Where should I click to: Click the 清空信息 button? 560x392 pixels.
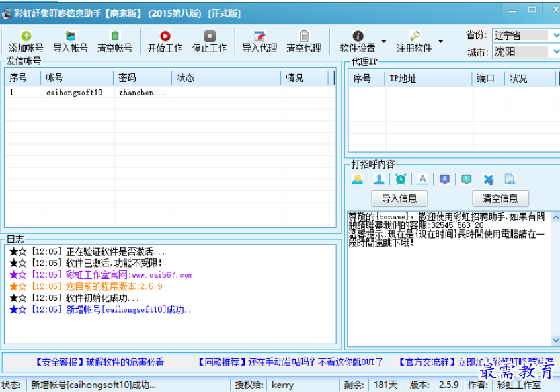500,198
